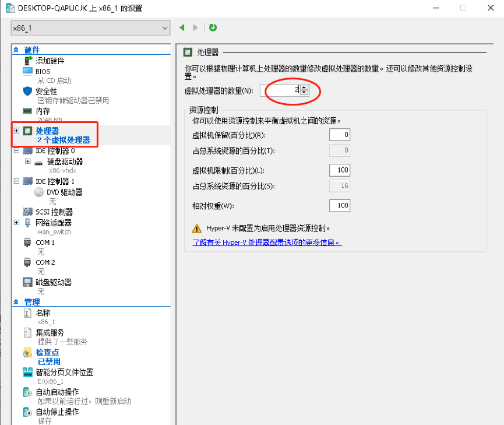Click the 虚拟处理器的数量 input field

pyautogui.click(x=280, y=90)
